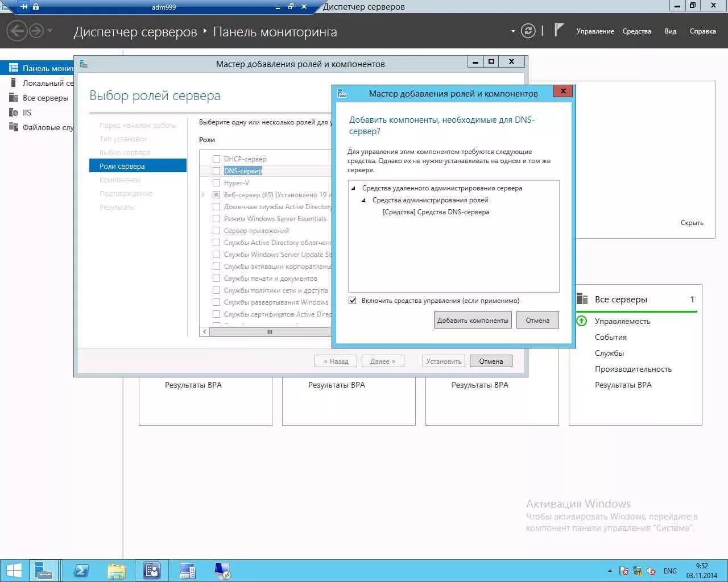Open the Вид menu
728x582 pixels.
click(x=671, y=31)
